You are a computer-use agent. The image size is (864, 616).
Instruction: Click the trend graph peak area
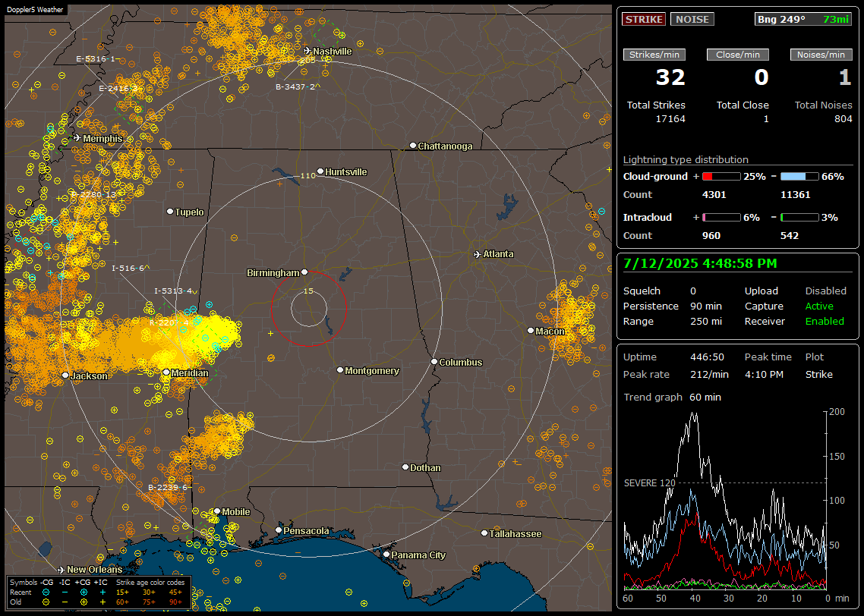tap(694, 416)
